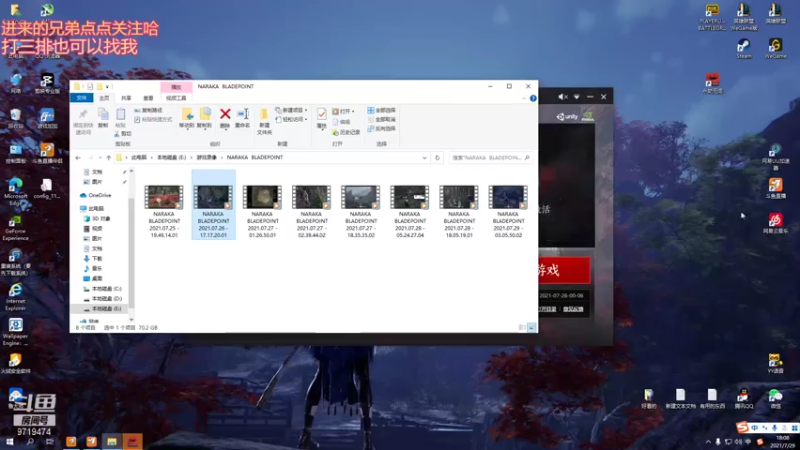Click the Explorer help question icon
The height and width of the screenshot is (450, 800).
point(533,98)
